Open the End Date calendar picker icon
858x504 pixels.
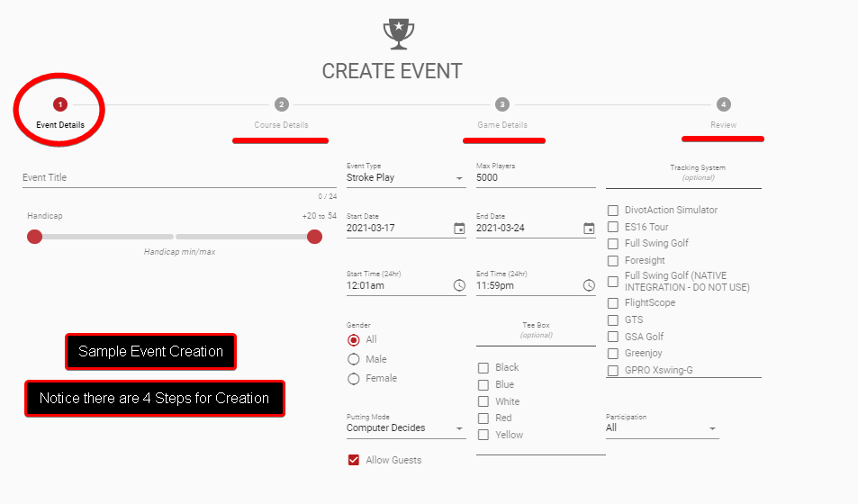point(589,229)
